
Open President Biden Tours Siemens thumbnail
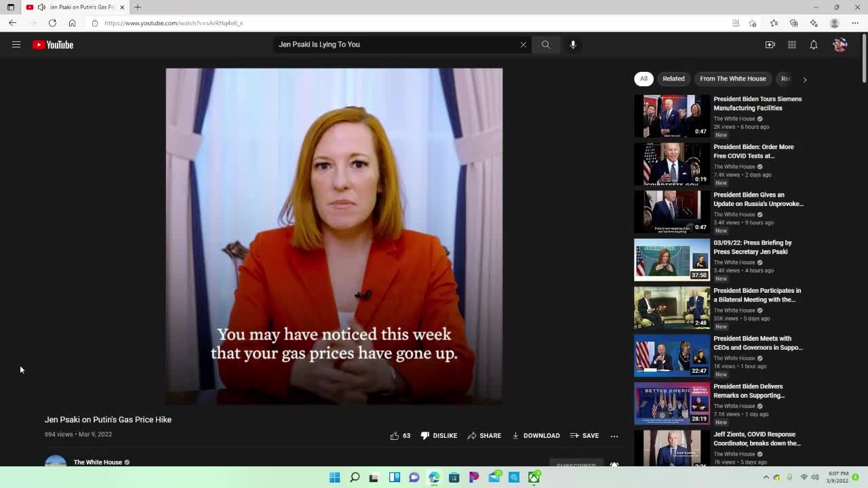pos(672,116)
